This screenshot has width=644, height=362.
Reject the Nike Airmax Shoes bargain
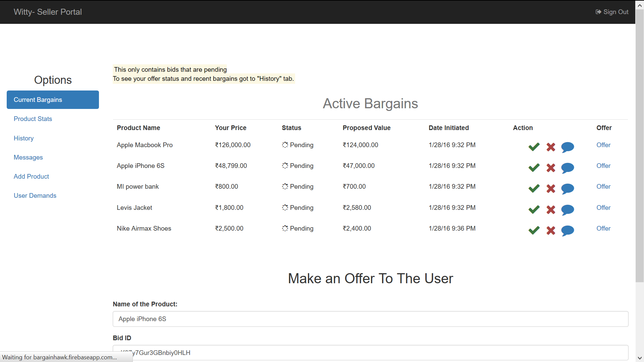pyautogui.click(x=551, y=230)
